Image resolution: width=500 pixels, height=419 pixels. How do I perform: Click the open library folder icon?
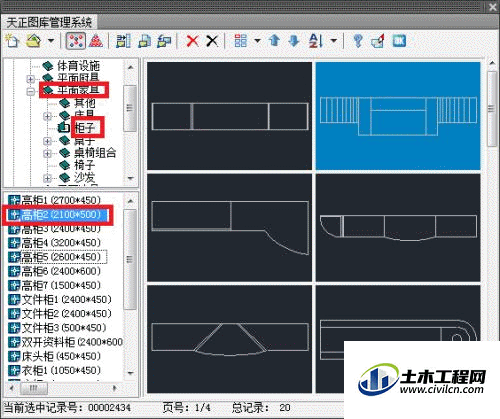point(33,41)
